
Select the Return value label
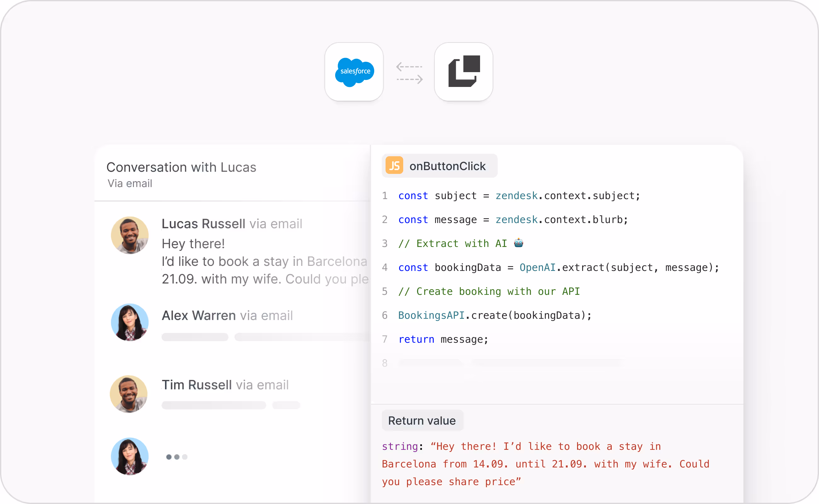pos(422,420)
